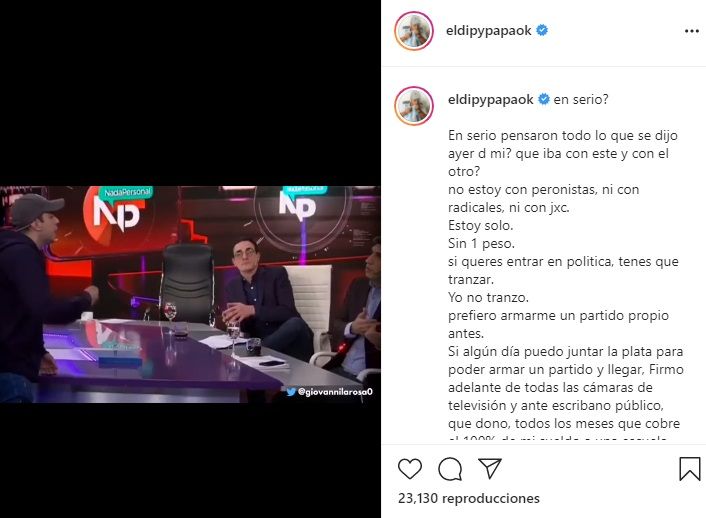
Task: Save post with bookmark icon
Action: click(x=689, y=469)
